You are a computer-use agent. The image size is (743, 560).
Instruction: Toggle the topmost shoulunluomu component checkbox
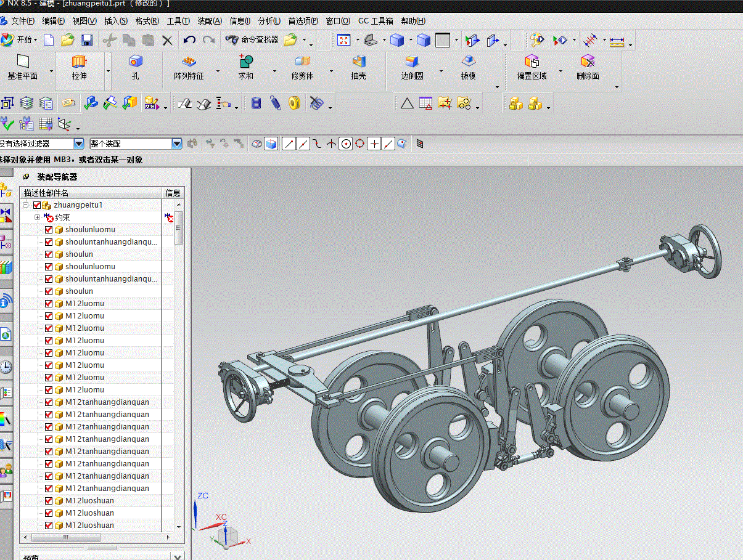(49, 230)
